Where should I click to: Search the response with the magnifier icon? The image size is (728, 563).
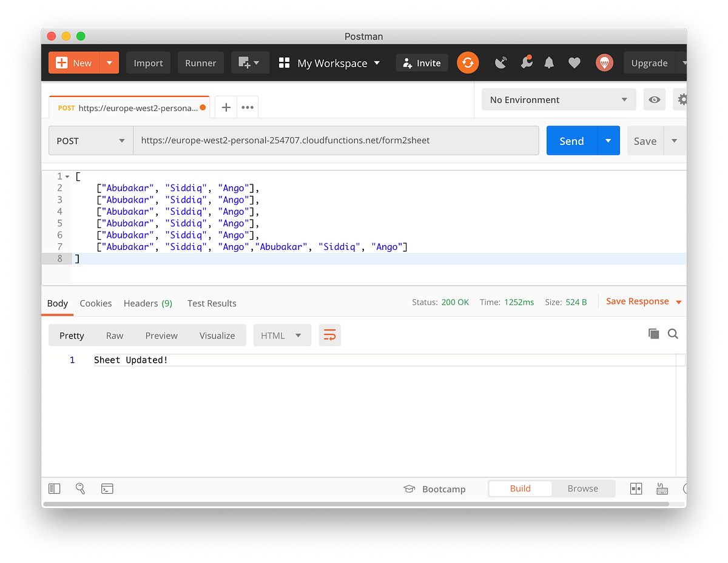[673, 334]
